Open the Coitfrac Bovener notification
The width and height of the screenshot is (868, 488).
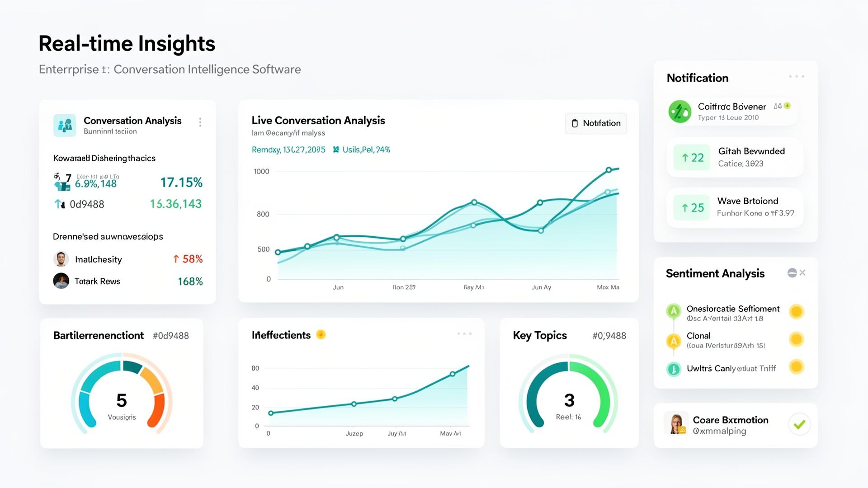point(732,111)
